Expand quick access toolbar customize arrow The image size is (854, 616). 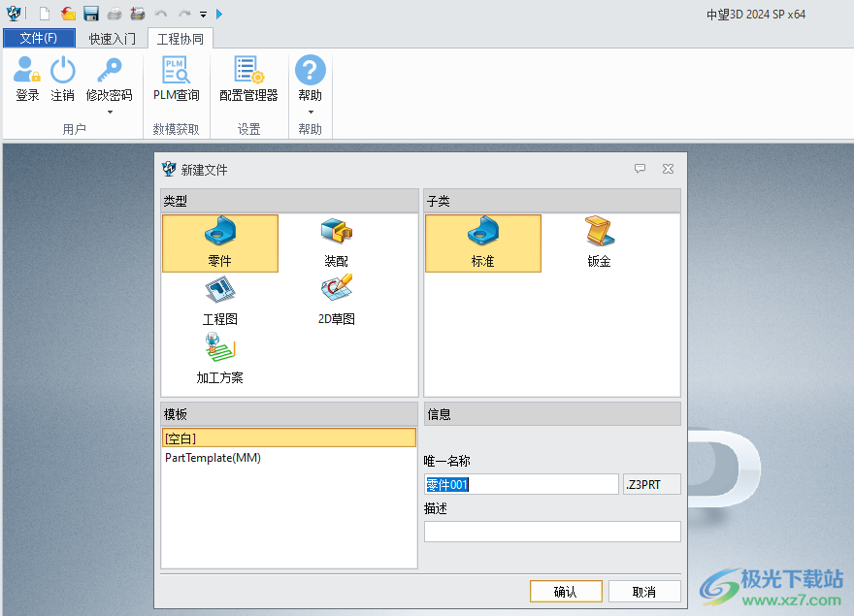pos(203,15)
